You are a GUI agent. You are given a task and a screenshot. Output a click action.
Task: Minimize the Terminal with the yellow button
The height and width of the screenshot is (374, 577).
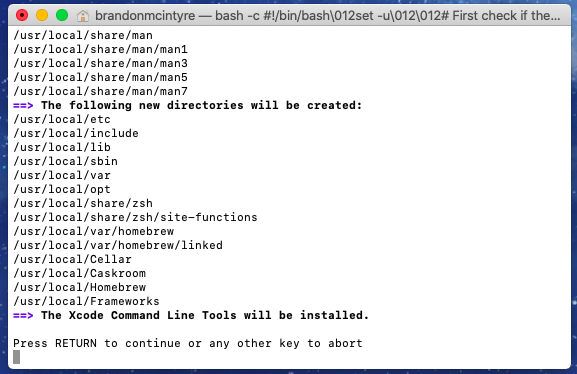point(42,15)
